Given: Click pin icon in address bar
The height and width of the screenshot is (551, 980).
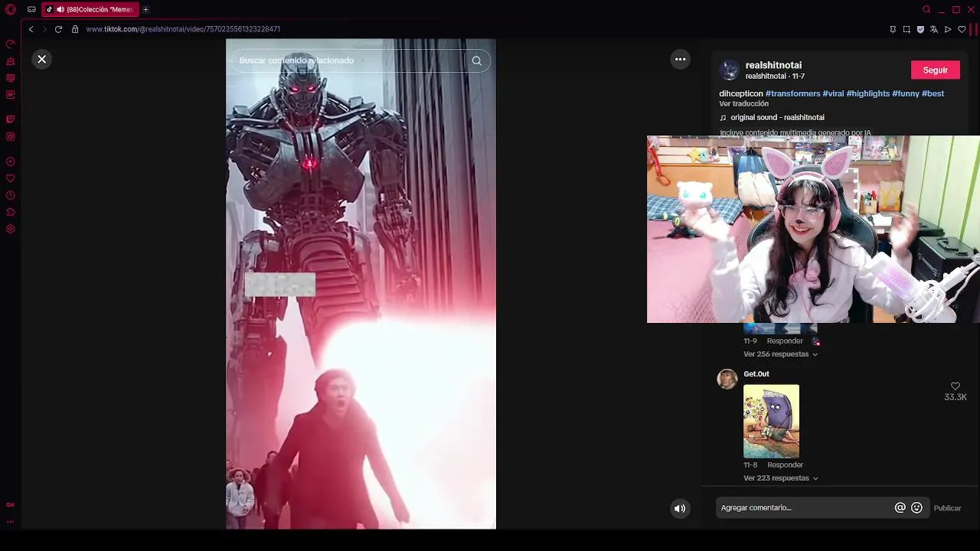Looking at the screenshot, I should [893, 29].
